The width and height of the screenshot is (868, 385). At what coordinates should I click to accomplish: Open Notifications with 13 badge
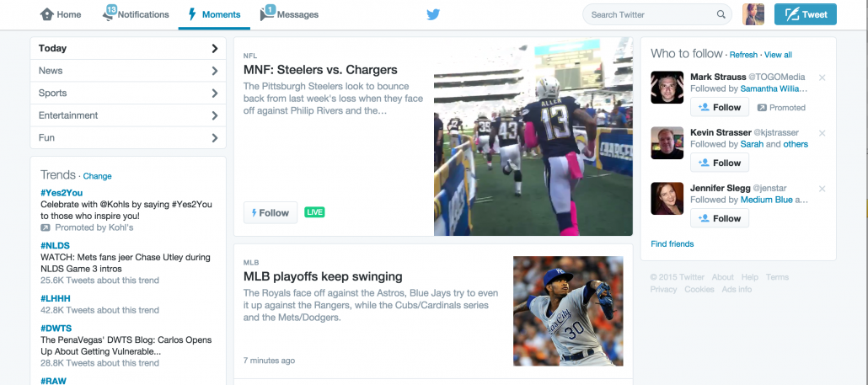(136, 14)
